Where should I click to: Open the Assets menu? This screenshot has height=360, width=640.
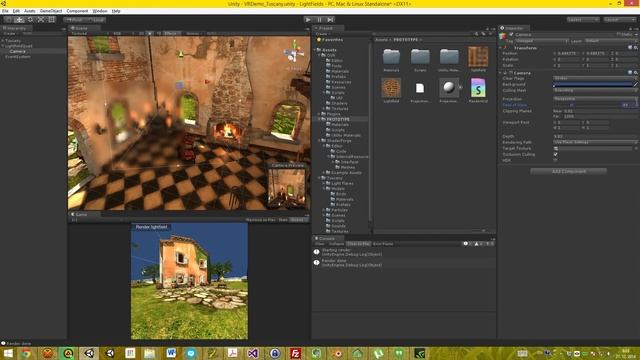pos(30,11)
